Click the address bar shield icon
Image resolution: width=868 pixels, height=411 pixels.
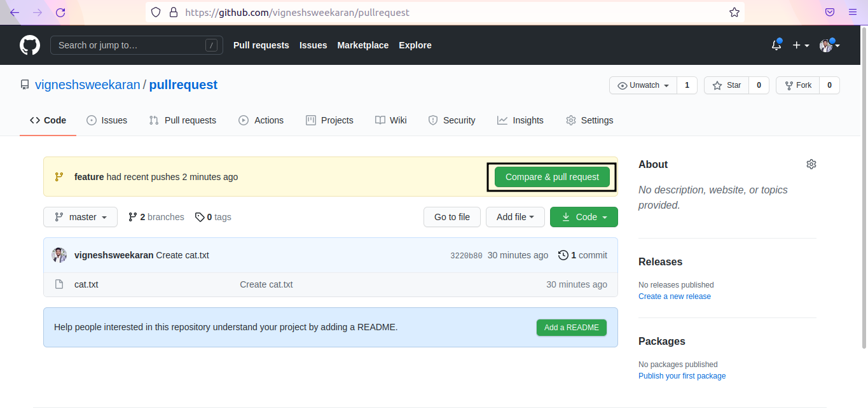pos(156,12)
